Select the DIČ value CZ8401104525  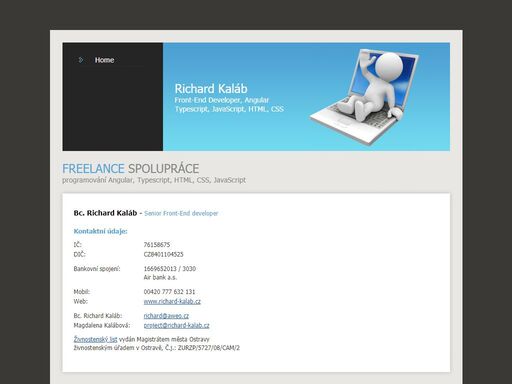click(163, 254)
